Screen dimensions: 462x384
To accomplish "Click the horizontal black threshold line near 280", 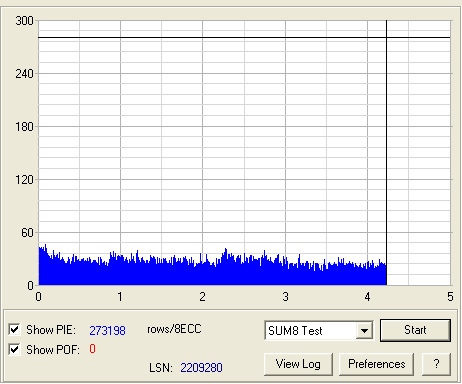I will point(244,38).
